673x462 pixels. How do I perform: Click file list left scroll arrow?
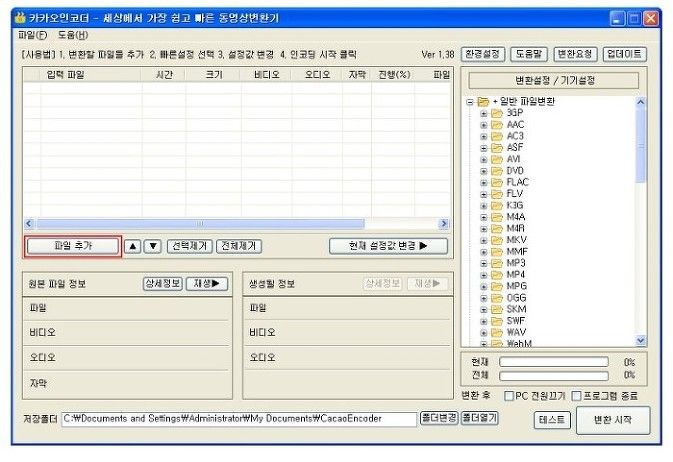coord(29,223)
